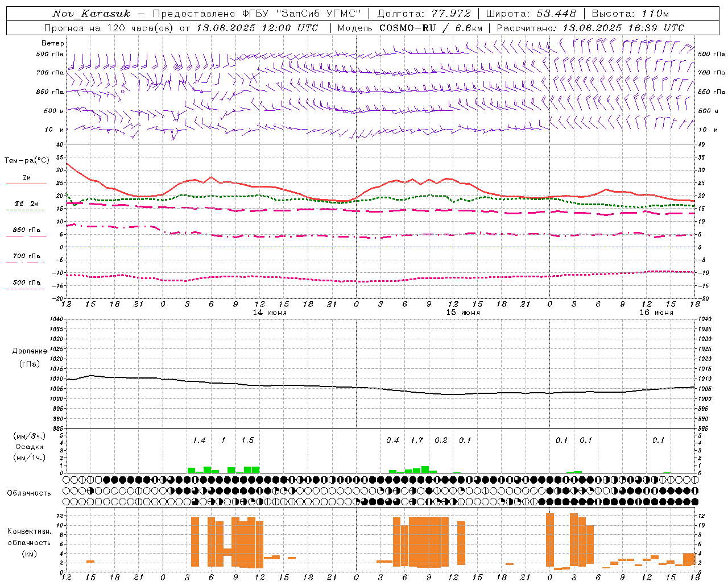
Task: Click the '16 июня' date label
Action: (656, 313)
